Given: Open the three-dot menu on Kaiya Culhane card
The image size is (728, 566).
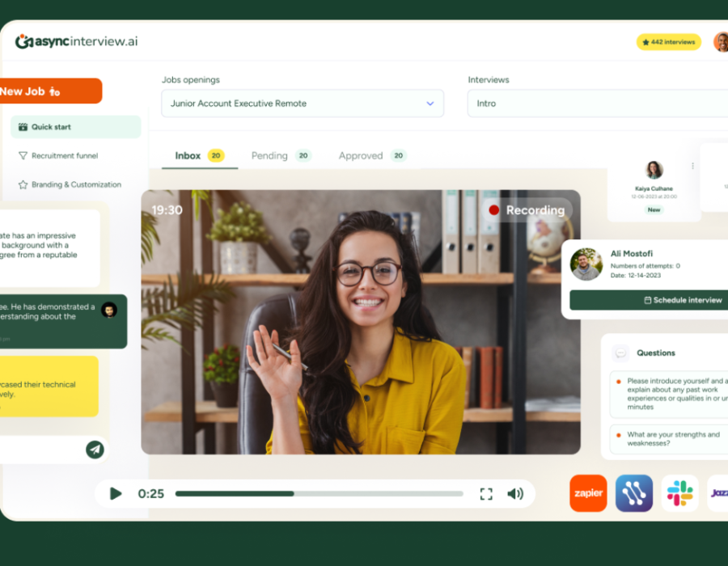Looking at the screenshot, I should pyautogui.click(x=692, y=166).
